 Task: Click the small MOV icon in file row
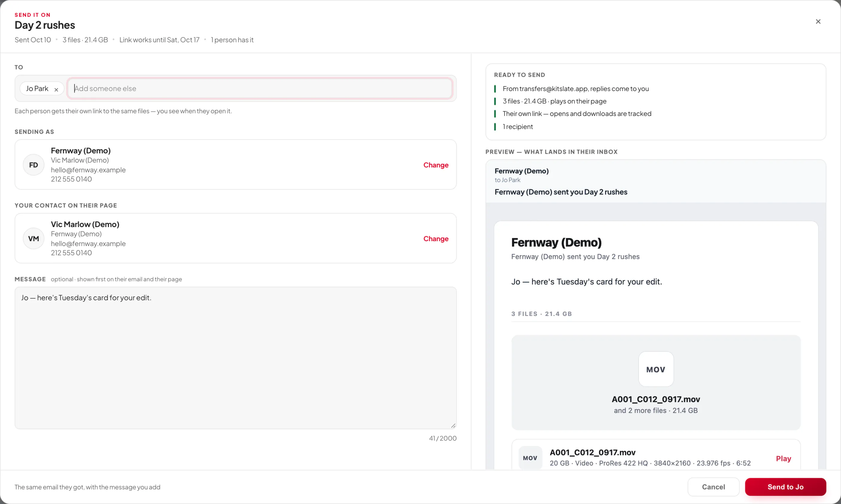click(x=530, y=458)
